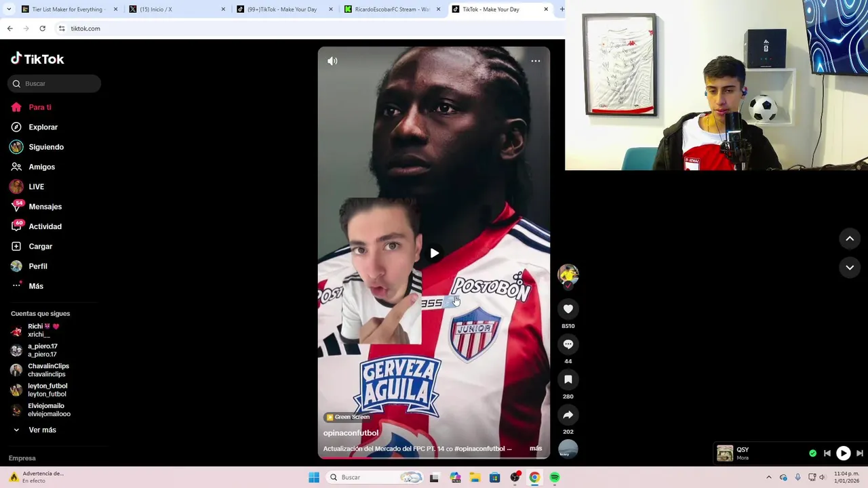Close the Tier List Maker tab

pos(115,9)
